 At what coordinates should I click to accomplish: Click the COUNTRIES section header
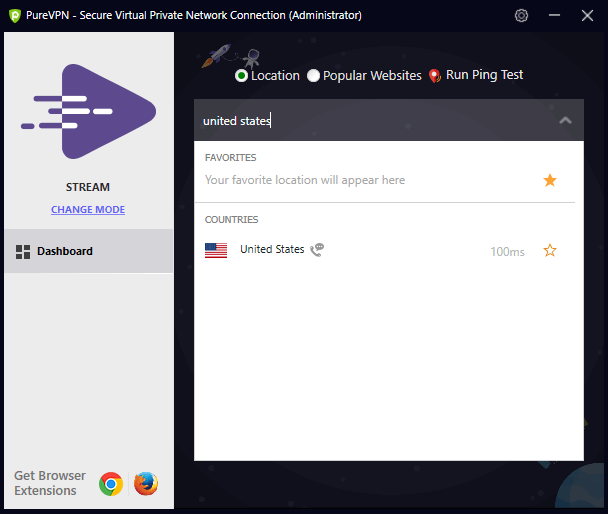coord(231,220)
